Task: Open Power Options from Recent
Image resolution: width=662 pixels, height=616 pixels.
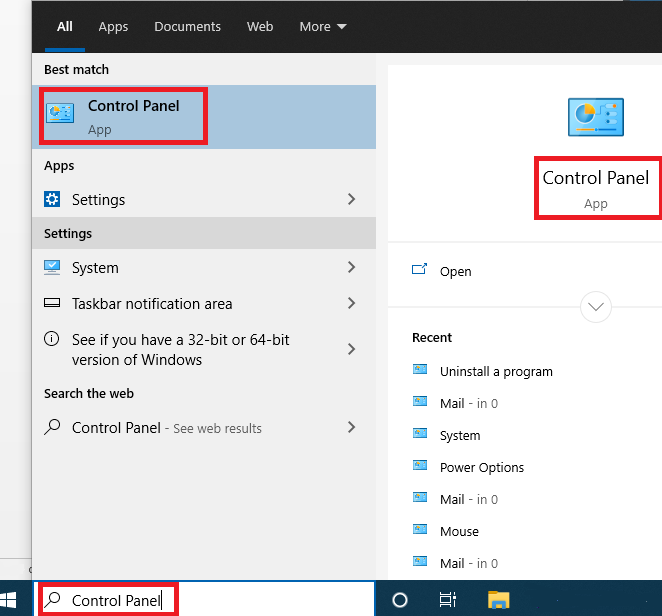Action: (x=482, y=467)
